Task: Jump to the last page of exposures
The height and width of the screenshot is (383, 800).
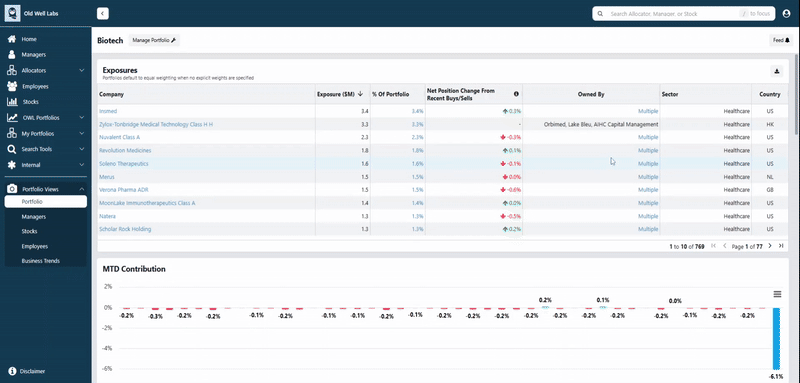Action: (x=781, y=246)
